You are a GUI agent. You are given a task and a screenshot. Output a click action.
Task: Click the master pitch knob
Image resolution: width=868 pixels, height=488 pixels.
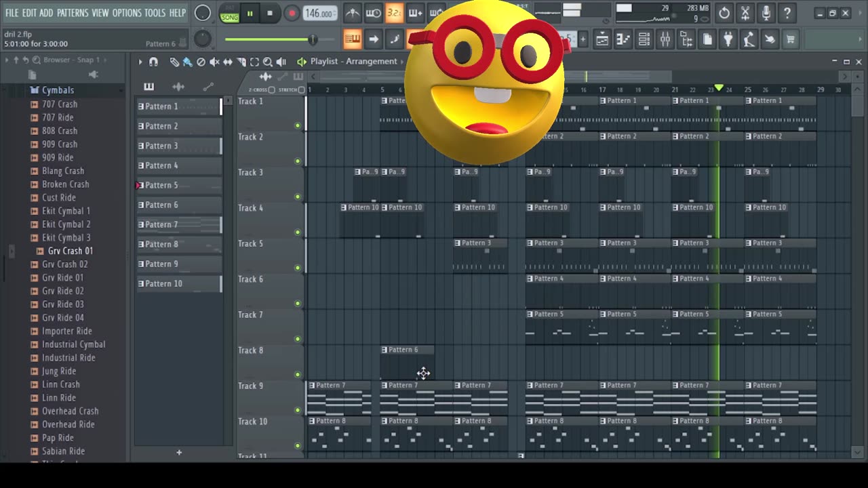[x=202, y=39]
